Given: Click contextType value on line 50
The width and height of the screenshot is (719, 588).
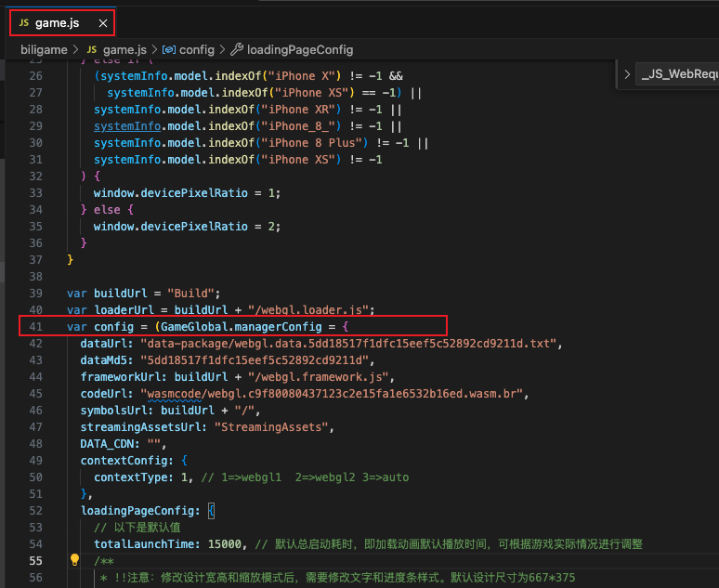Looking at the screenshot, I should [x=184, y=477].
